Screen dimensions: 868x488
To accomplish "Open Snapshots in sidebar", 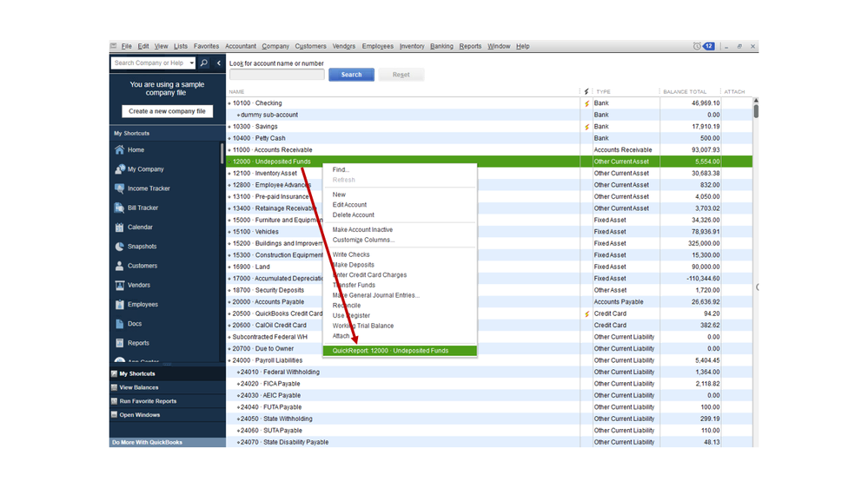I will click(136, 247).
